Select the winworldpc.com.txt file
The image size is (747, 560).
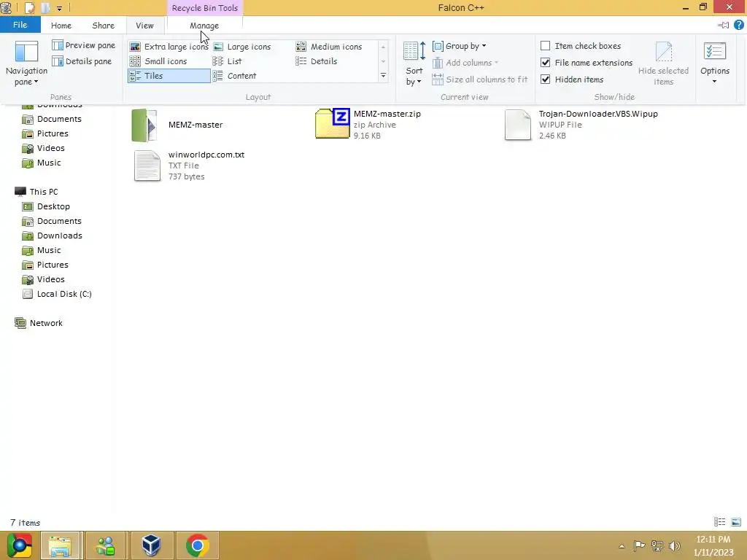pos(189,166)
